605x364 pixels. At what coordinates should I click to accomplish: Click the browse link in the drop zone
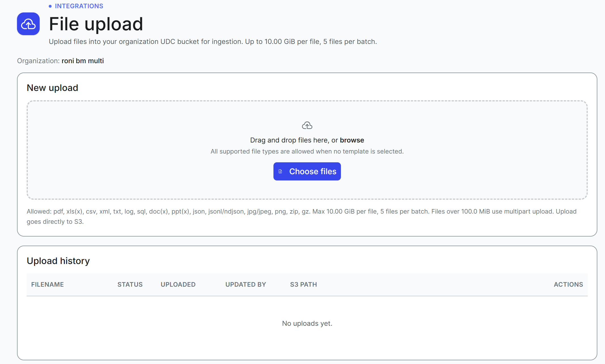pos(352,140)
